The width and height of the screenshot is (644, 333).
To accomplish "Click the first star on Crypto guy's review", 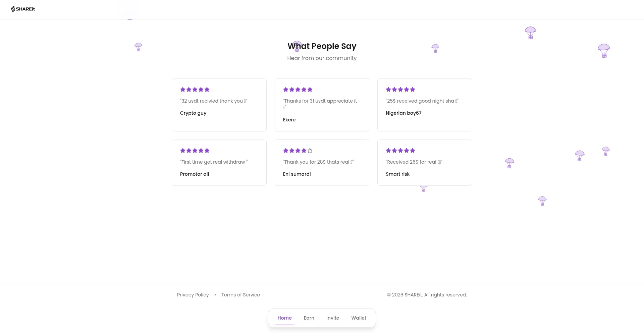I will pos(183,90).
